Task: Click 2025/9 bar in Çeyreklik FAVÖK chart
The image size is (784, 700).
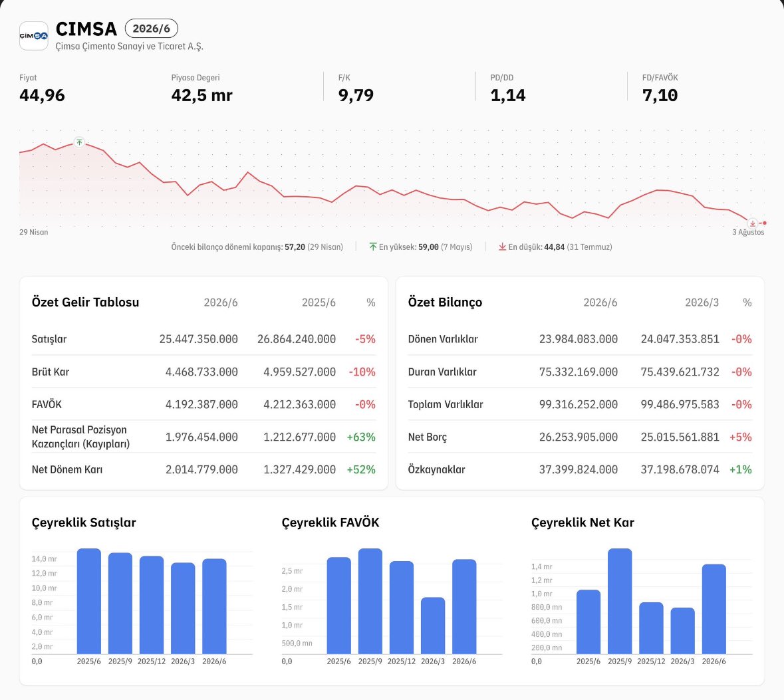Action: pos(370,601)
